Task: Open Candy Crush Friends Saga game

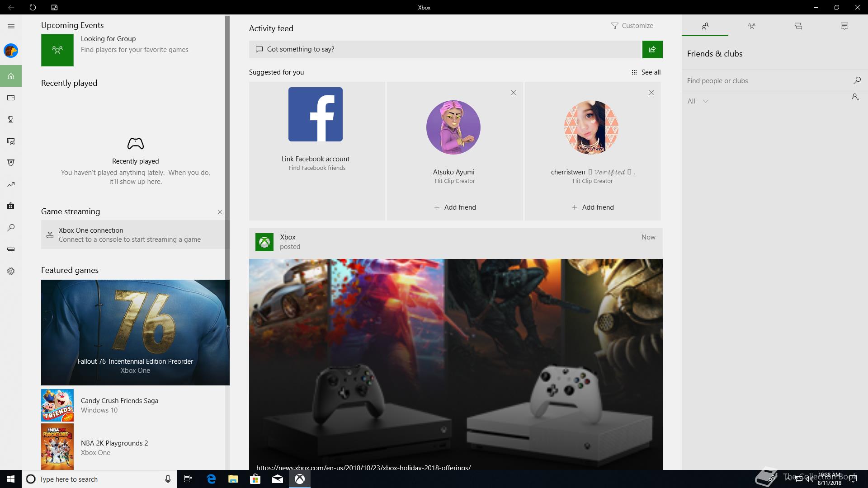Action: pos(133,405)
